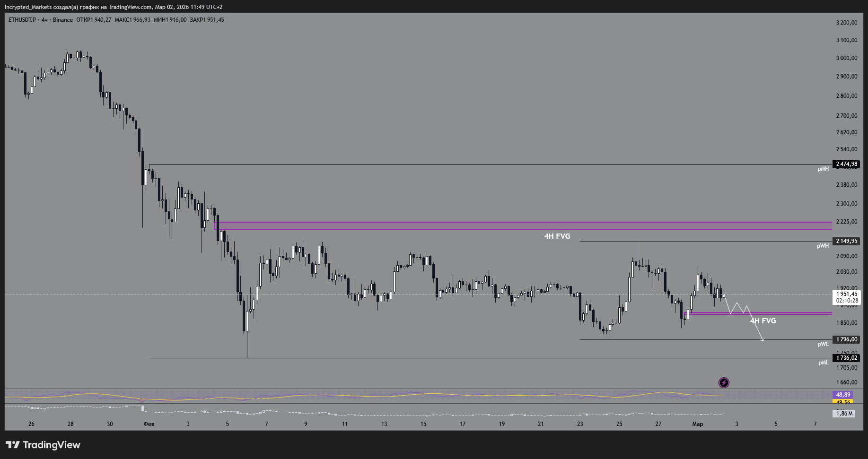Click the 2 900,00 price axis tick

tap(847, 77)
